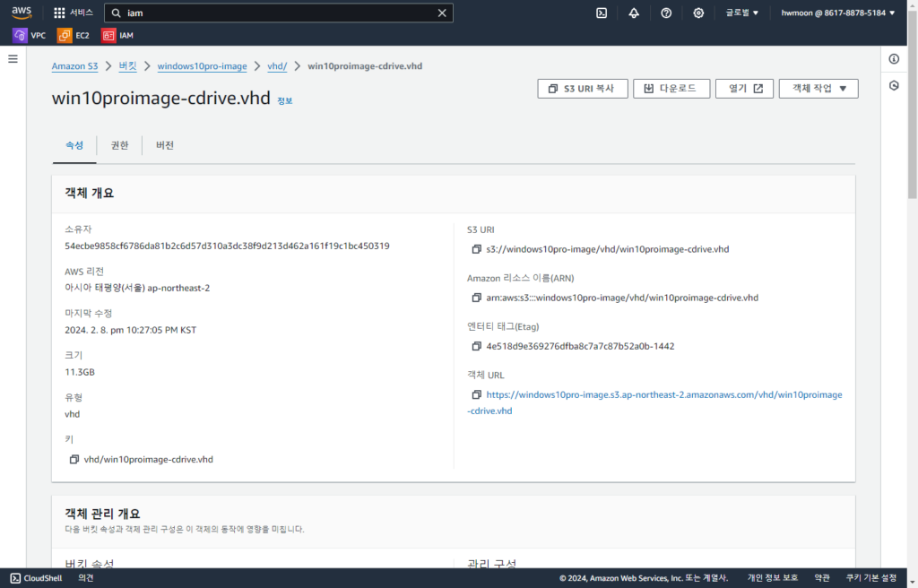The width and height of the screenshot is (918, 588).
Task: Expand the 객체 작업 dropdown
Action: coord(818,89)
